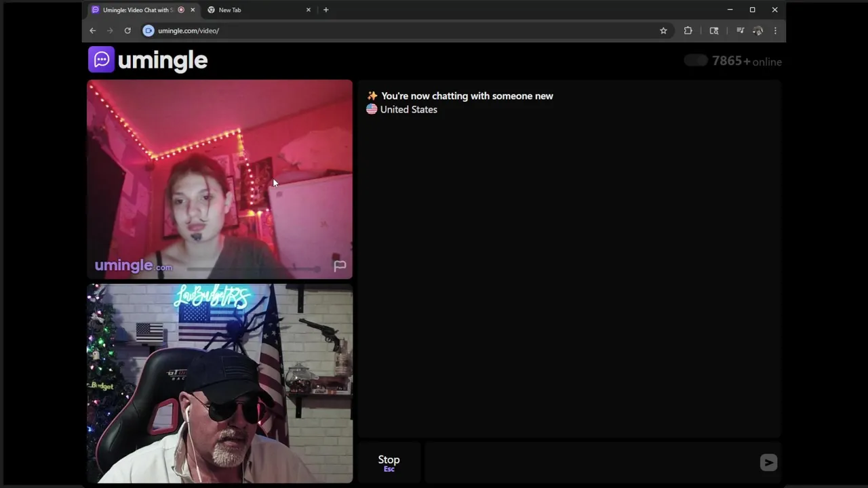Click the flag report icon on stranger video
Image resolution: width=868 pixels, height=488 pixels.
340,266
